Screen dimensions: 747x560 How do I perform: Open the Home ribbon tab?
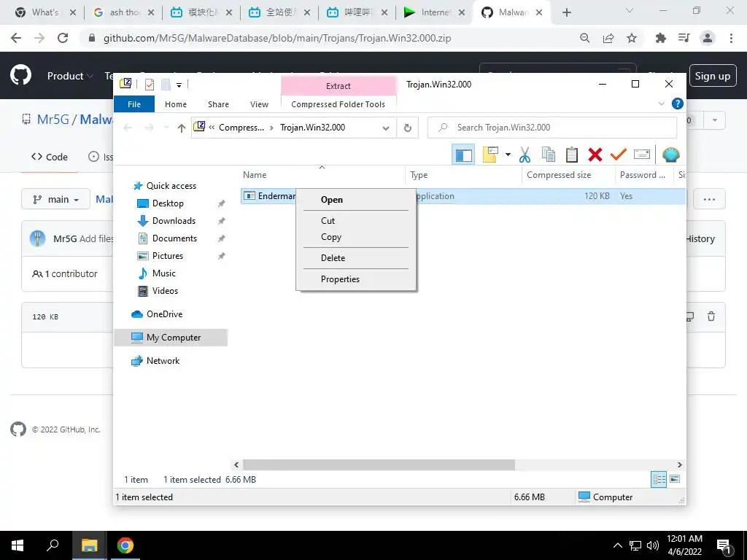click(x=176, y=104)
